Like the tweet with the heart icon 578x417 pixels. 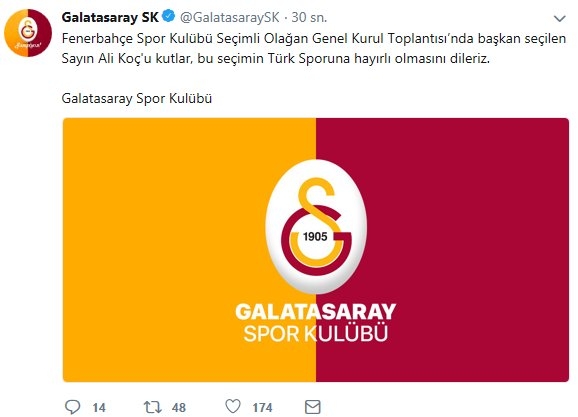click(233, 406)
